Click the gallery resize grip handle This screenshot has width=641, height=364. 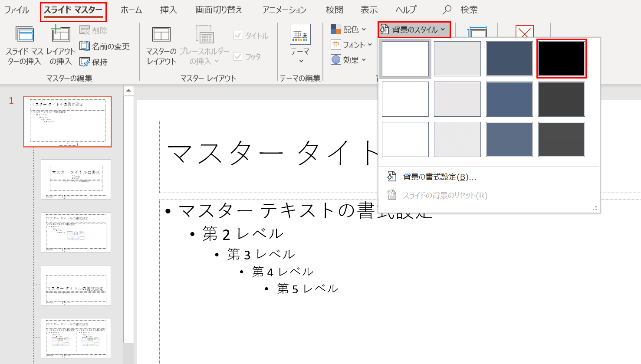[x=595, y=209]
